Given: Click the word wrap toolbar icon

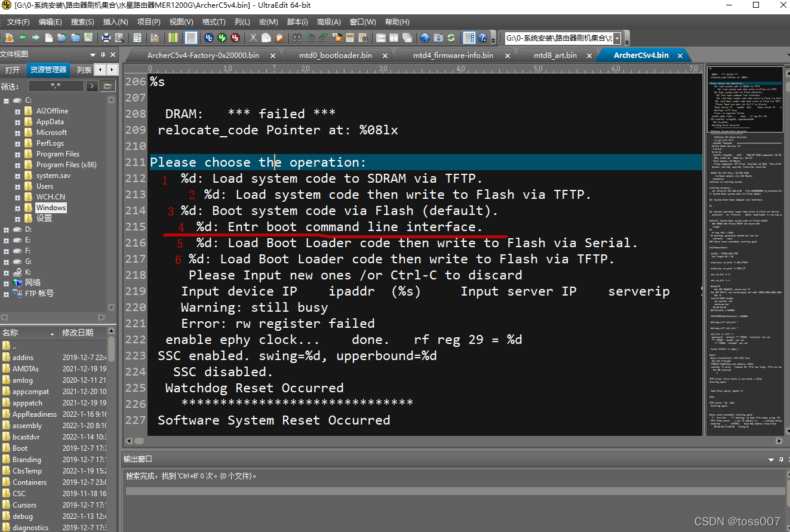Looking at the screenshot, I should tap(137, 38).
